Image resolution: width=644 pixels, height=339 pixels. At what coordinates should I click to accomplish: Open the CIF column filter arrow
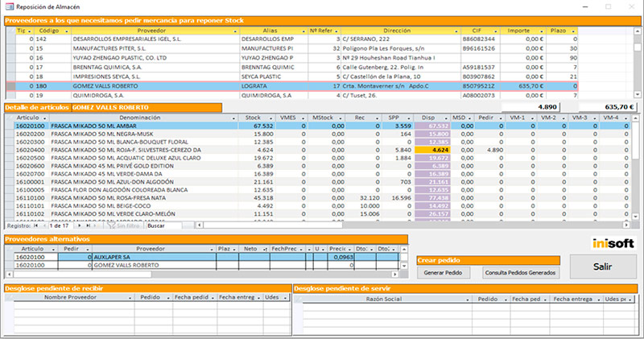click(x=495, y=31)
